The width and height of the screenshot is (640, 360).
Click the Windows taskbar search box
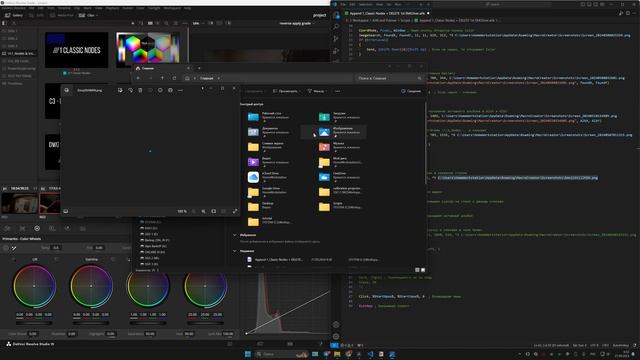pos(281,354)
